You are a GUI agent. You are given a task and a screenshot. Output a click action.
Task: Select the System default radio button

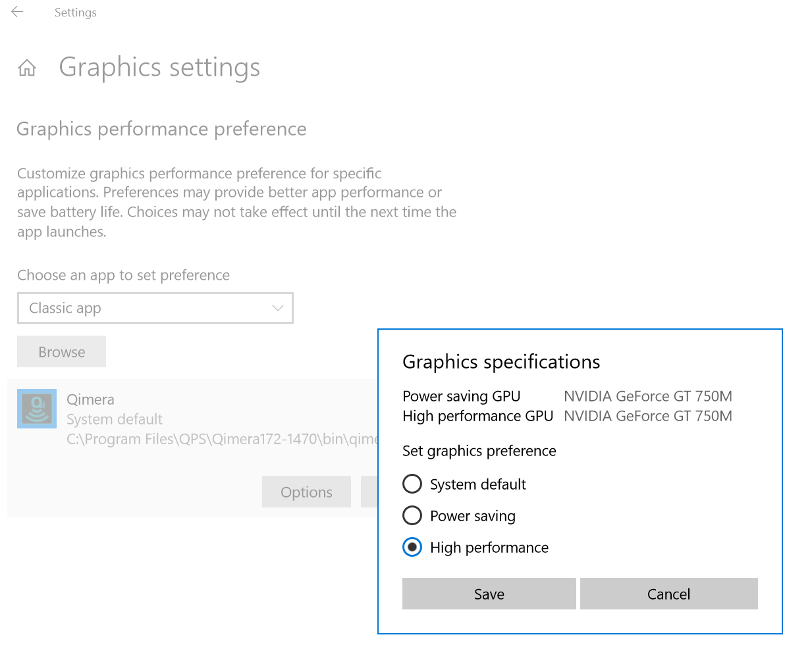pos(412,484)
